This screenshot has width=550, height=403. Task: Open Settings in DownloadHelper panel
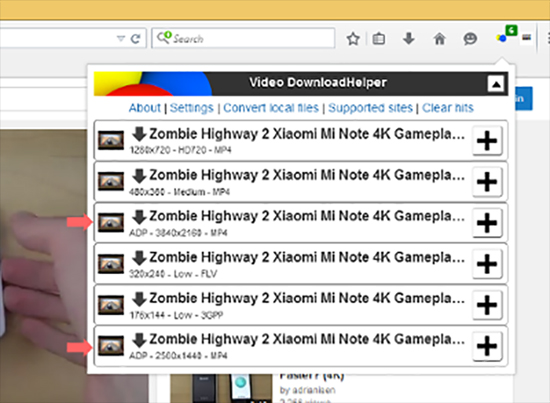[x=192, y=108]
